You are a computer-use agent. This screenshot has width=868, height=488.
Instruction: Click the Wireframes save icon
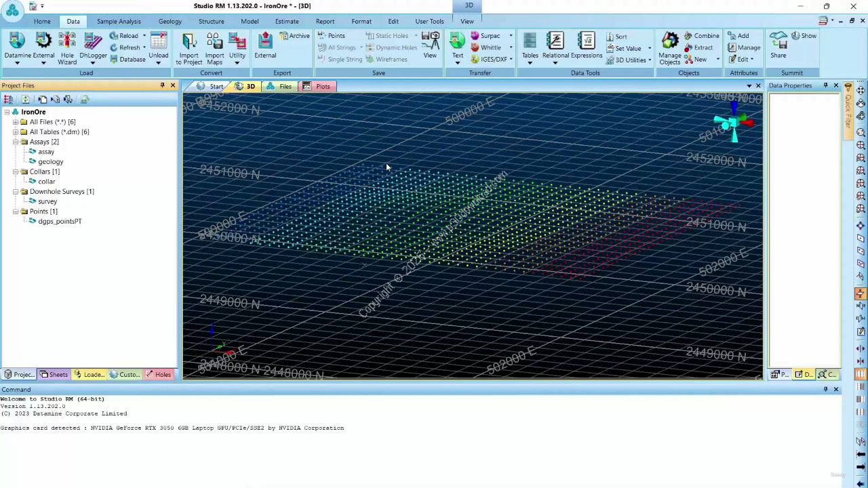pos(386,60)
